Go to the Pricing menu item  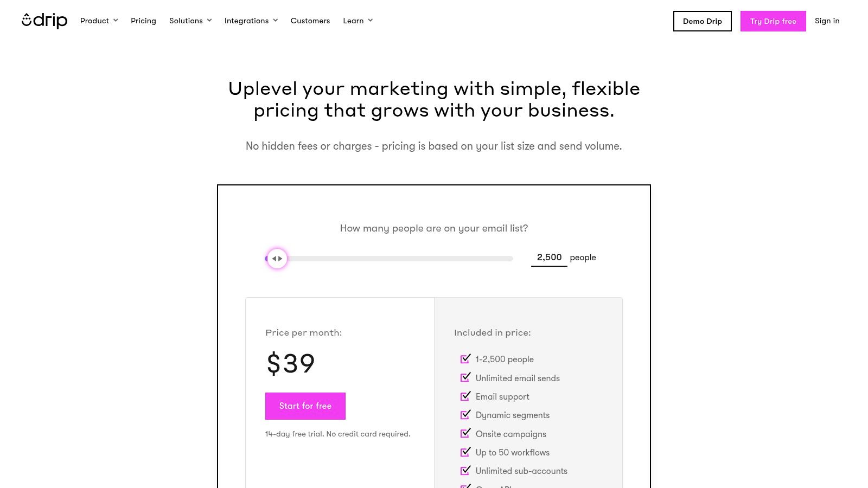[x=143, y=21]
